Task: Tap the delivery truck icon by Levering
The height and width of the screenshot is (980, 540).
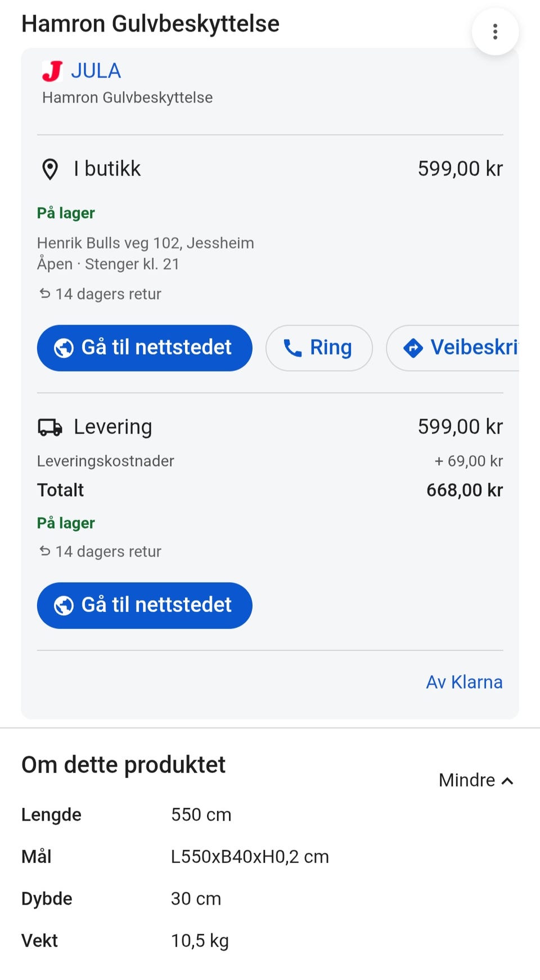Action: pos(50,428)
